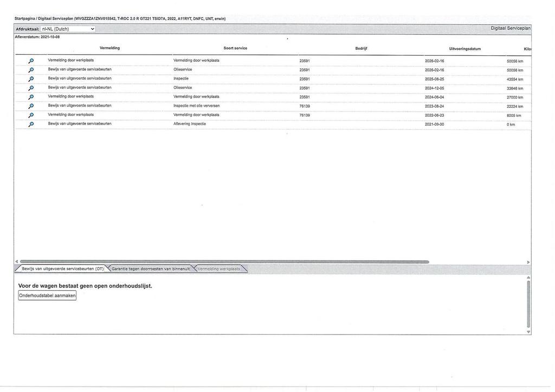Open Inspectie met olie verversen details
Viewport: 555px width, 392px height.
[x=31, y=106]
